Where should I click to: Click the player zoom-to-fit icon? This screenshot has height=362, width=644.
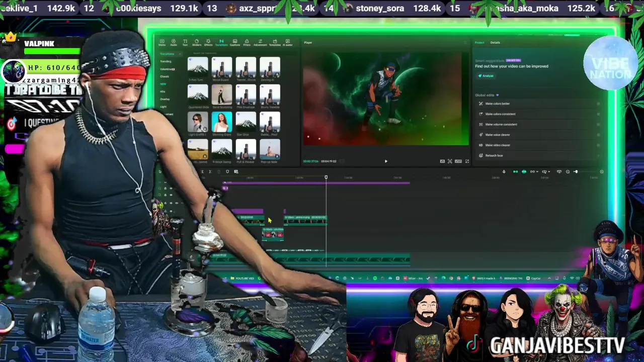point(450,161)
